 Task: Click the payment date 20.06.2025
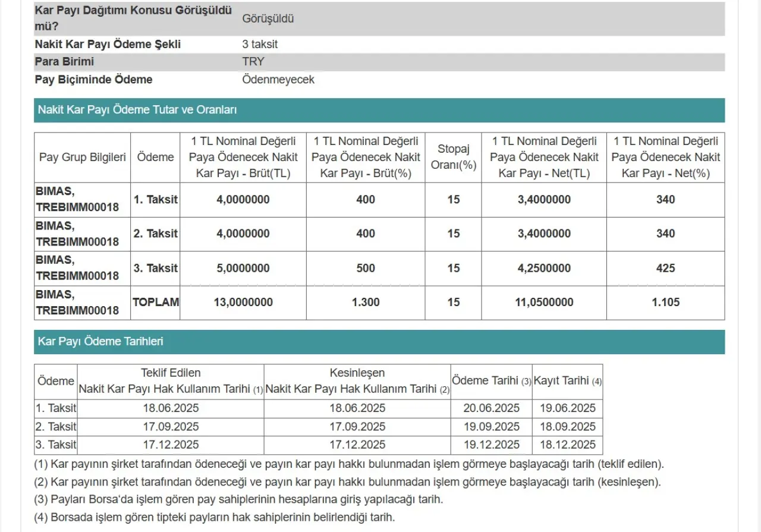pyautogui.click(x=492, y=408)
